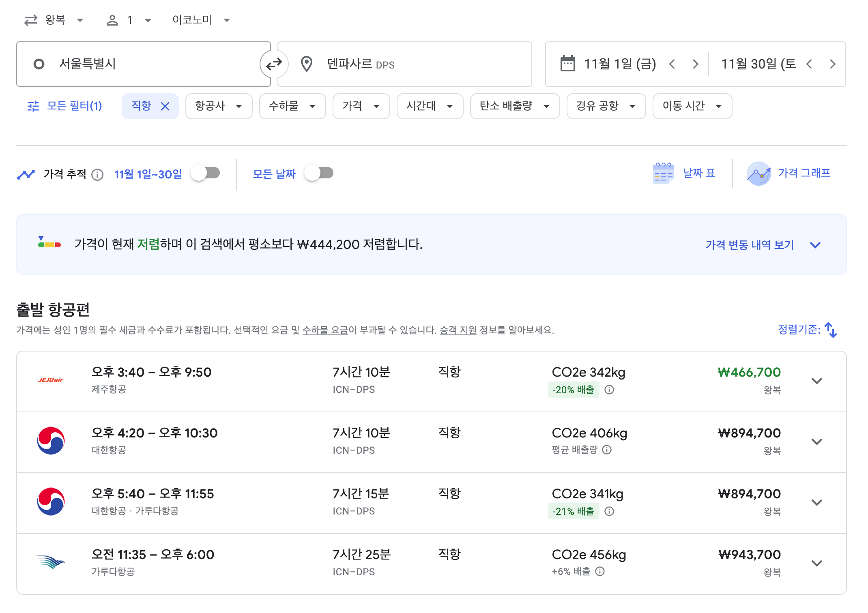Open the 모든 필터 sliders icon

coord(33,106)
